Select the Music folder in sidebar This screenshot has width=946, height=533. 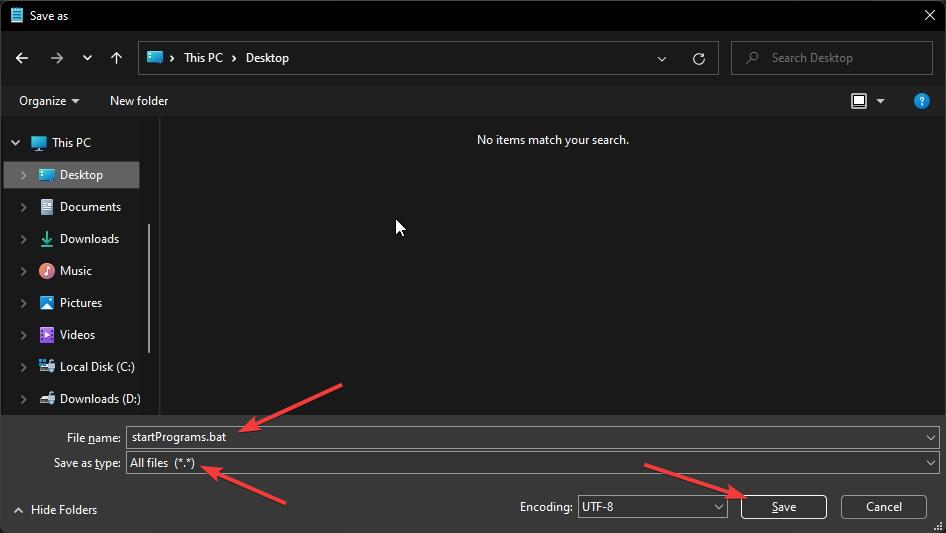(75, 271)
